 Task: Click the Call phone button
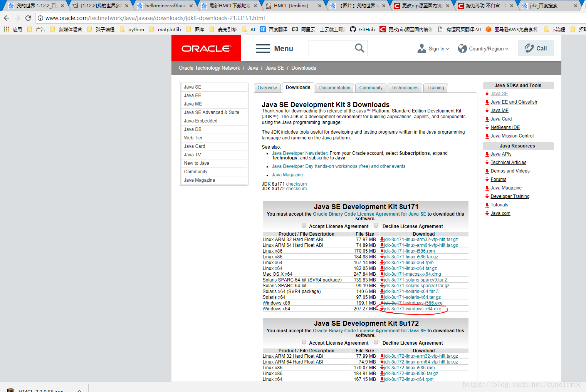click(x=536, y=48)
